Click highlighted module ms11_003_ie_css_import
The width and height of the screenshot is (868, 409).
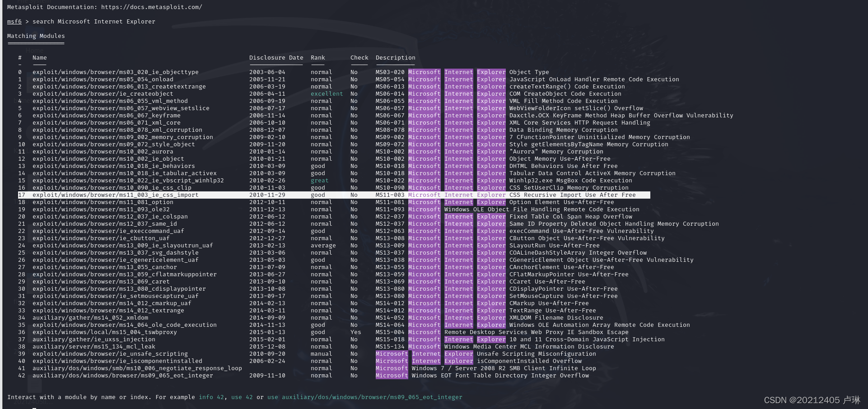(116, 195)
